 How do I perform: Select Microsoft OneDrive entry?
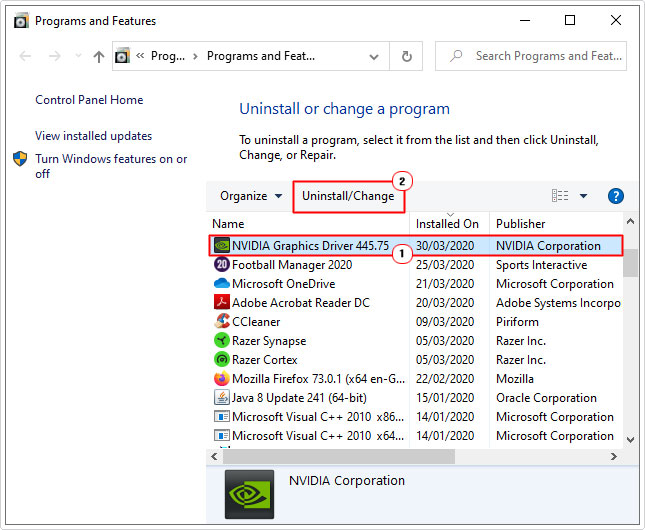pyautogui.click(x=283, y=284)
